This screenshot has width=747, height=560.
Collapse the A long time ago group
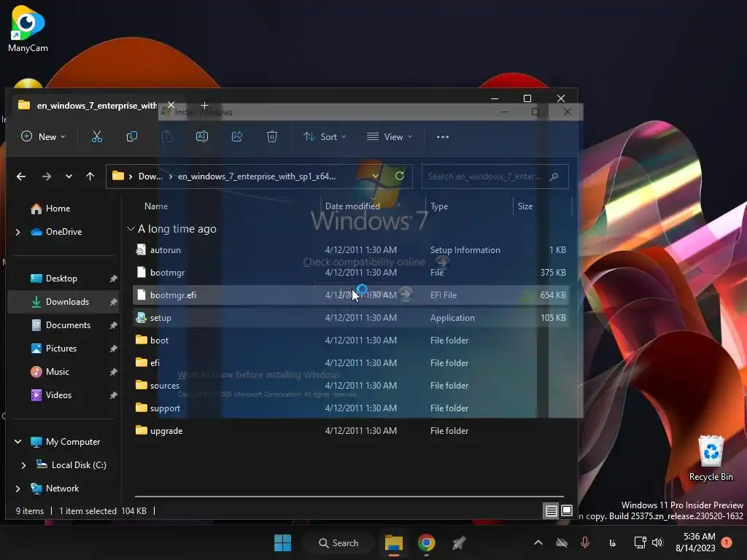click(x=131, y=229)
